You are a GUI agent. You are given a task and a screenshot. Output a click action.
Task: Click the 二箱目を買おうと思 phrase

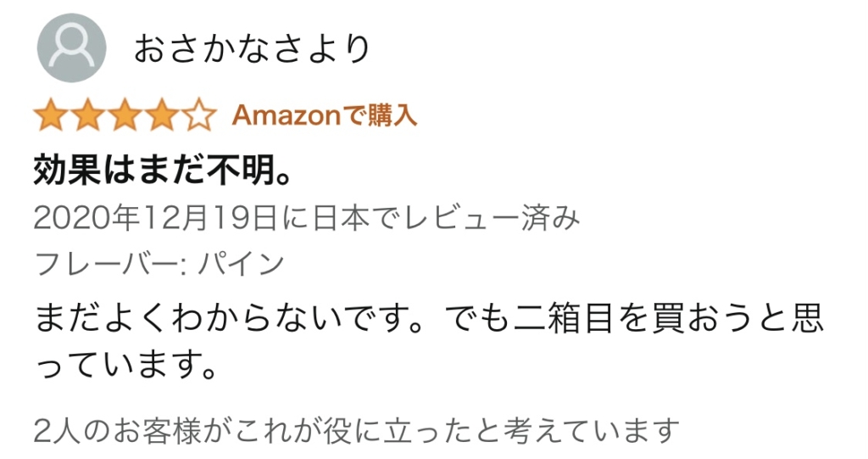point(670,318)
